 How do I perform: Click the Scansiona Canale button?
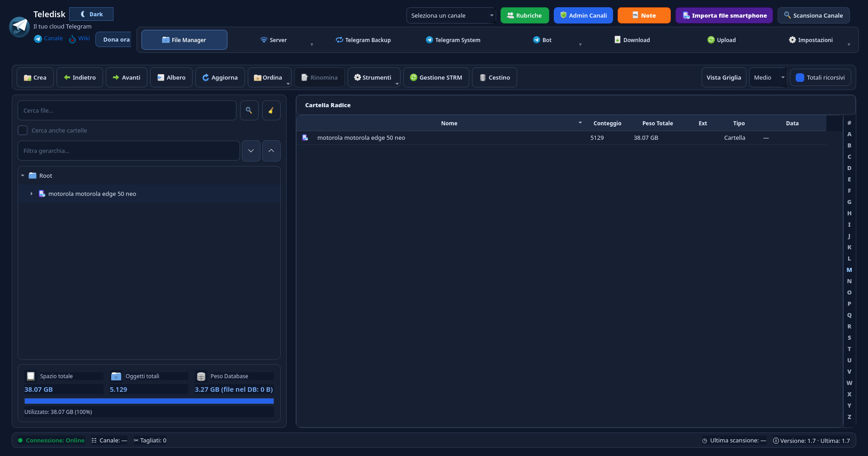[814, 15]
